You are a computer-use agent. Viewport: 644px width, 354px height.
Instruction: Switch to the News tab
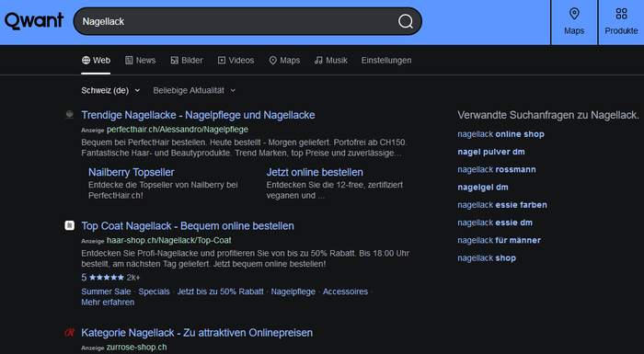[141, 61]
